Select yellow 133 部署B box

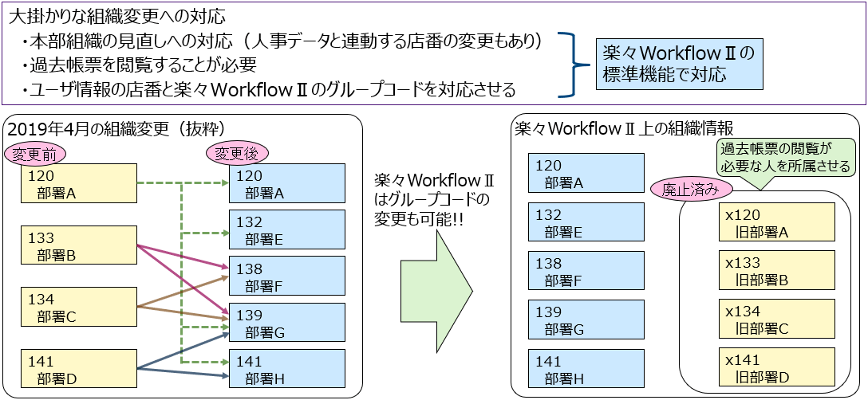(x=79, y=245)
